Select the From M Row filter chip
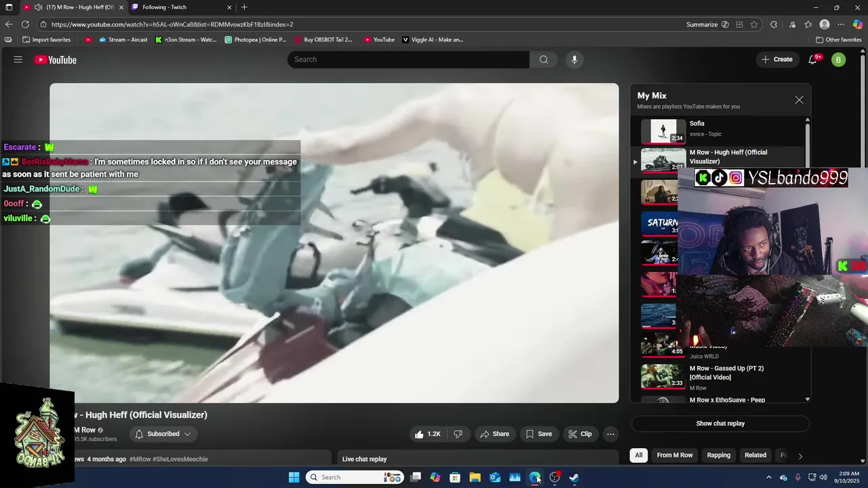The image size is (868, 488). [675, 455]
